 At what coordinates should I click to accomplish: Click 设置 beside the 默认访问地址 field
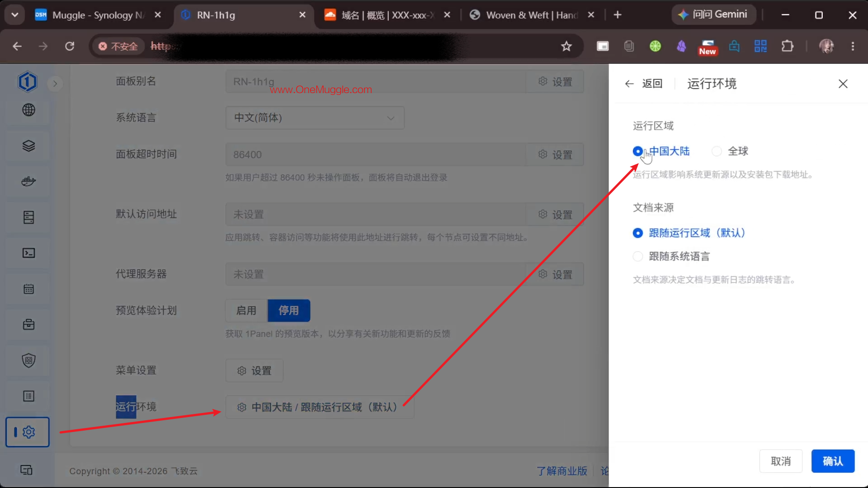[555, 215]
